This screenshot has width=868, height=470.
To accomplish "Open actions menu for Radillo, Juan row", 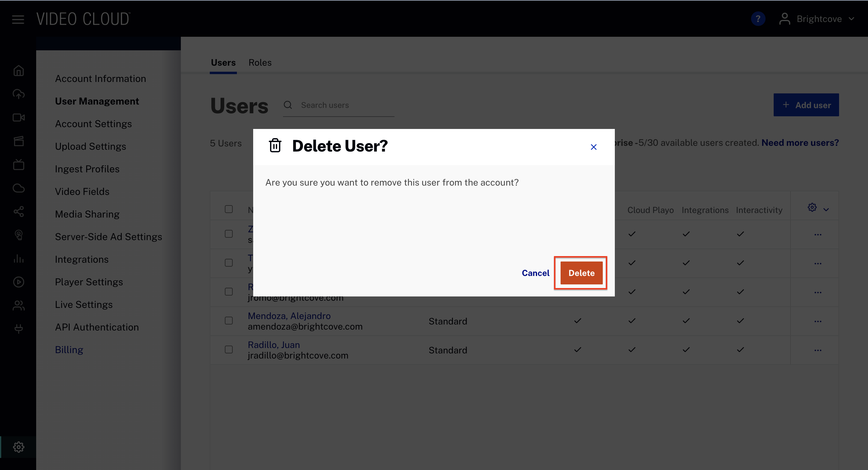I will 818,350.
